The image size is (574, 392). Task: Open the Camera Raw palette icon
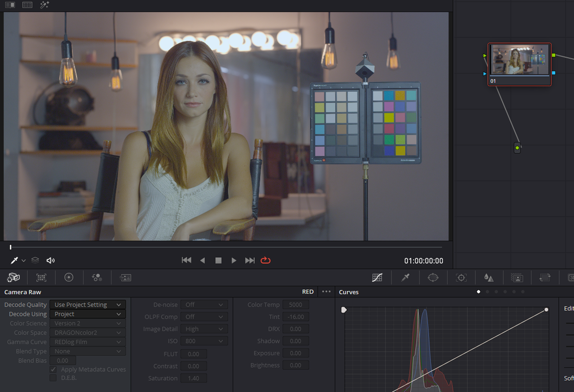click(x=14, y=277)
